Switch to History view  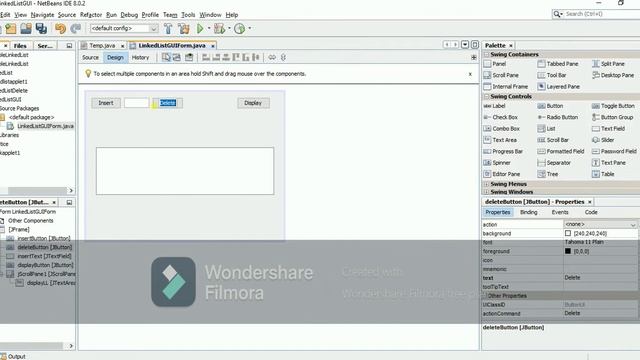click(x=140, y=58)
